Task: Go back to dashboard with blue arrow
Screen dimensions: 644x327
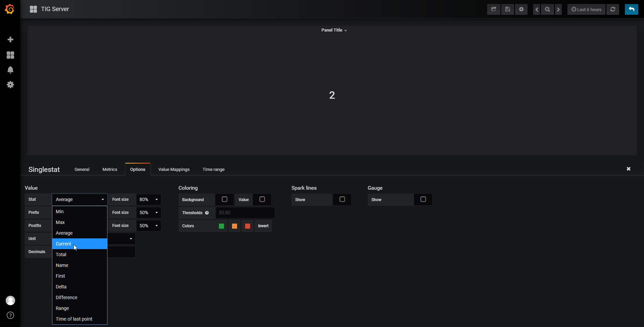Action: 631,9
